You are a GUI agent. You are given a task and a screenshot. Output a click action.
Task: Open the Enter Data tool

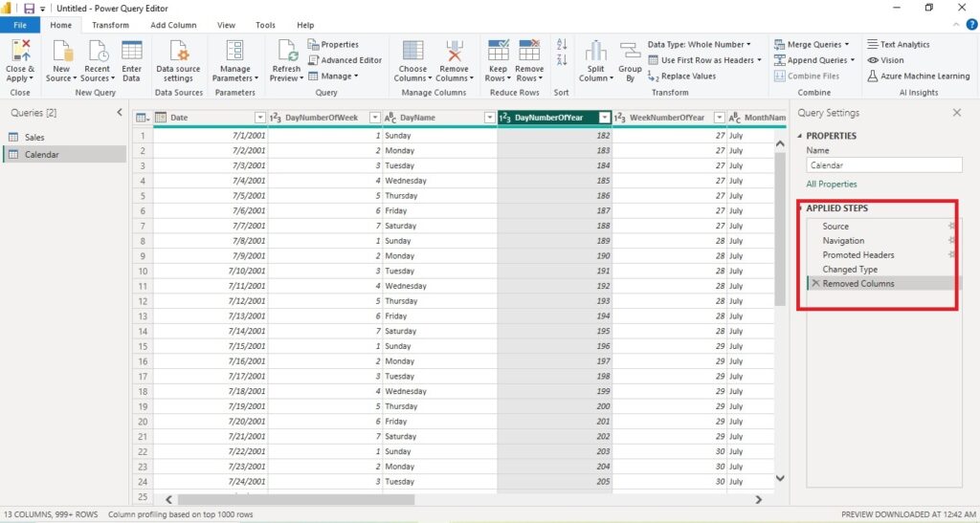(131, 60)
